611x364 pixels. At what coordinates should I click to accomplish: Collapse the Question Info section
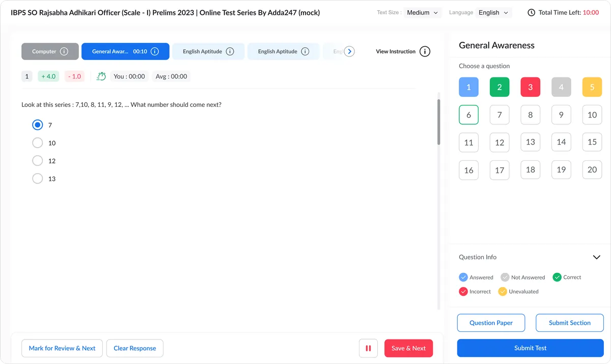[597, 257]
